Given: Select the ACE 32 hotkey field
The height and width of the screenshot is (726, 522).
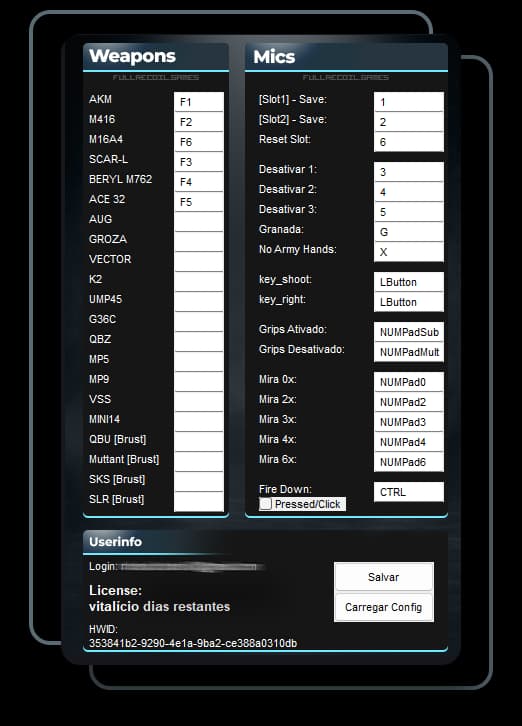Looking at the screenshot, I should [199, 201].
